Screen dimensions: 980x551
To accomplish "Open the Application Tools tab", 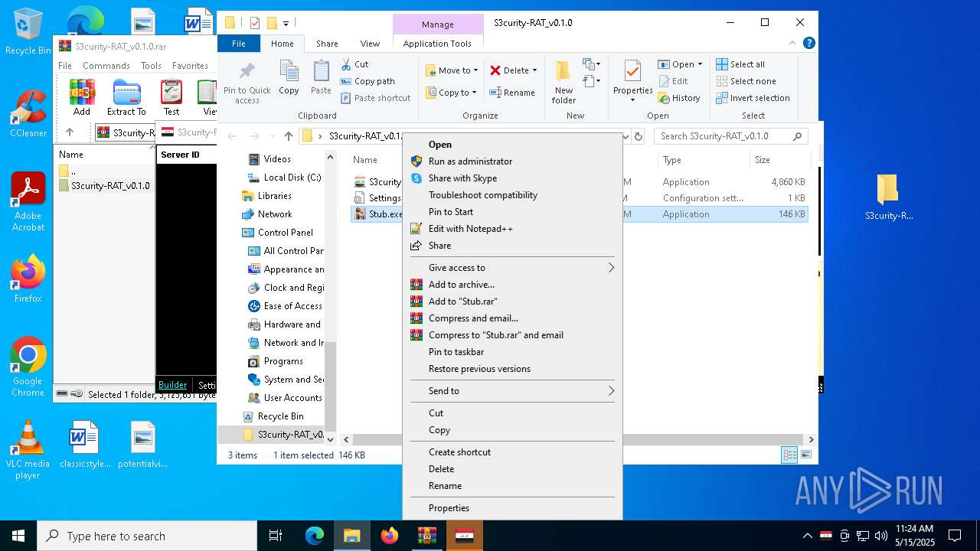I will (437, 44).
